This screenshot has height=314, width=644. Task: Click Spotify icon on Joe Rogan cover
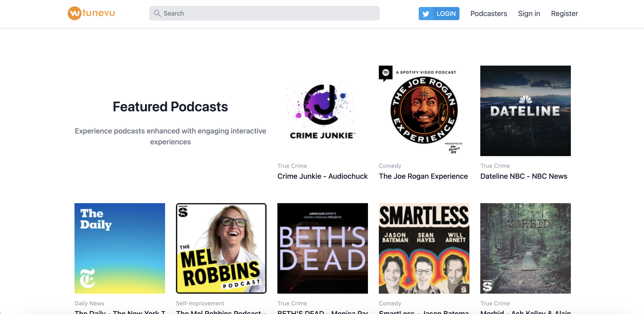pos(385,73)
